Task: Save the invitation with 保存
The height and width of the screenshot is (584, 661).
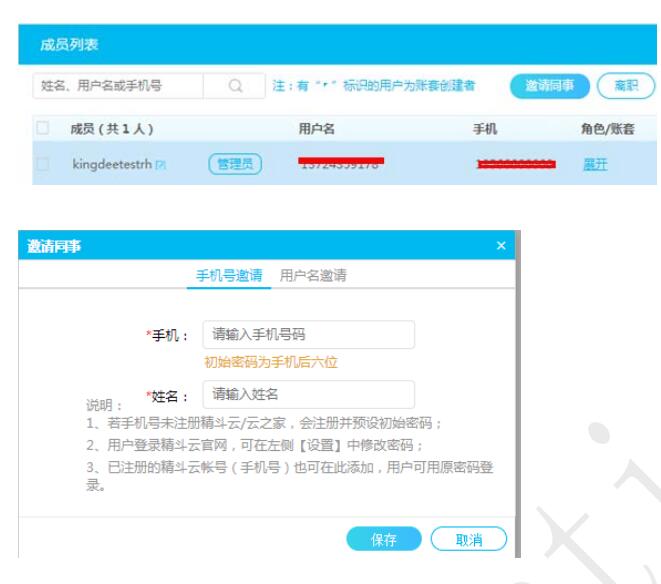Action: 384,539
